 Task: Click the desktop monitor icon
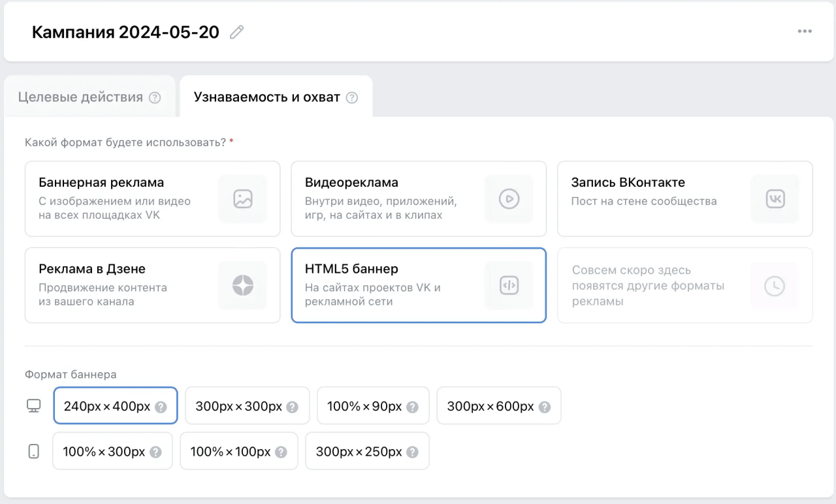(x=33, y=406)
